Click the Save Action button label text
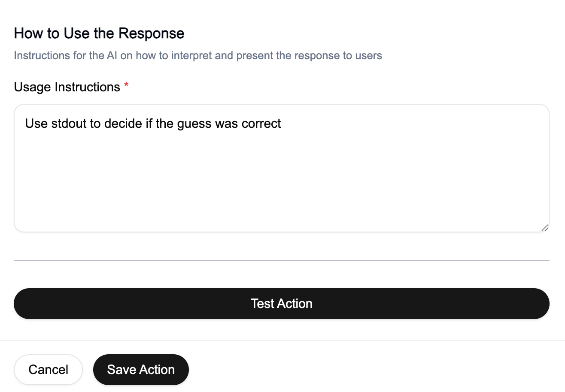565x392 pixels. [141, 369]
